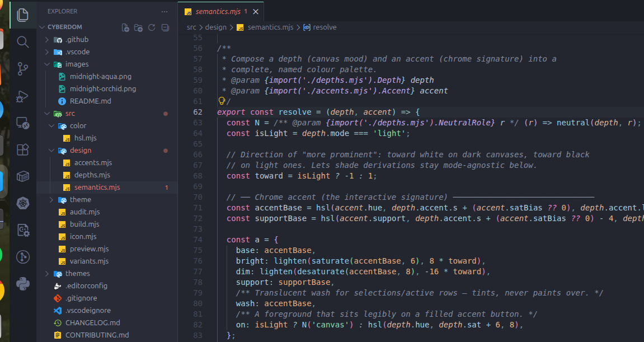The height and width of the screenshot is (342, 644).
Task: Open the Remote Explorer view
Action: [22, 123]
